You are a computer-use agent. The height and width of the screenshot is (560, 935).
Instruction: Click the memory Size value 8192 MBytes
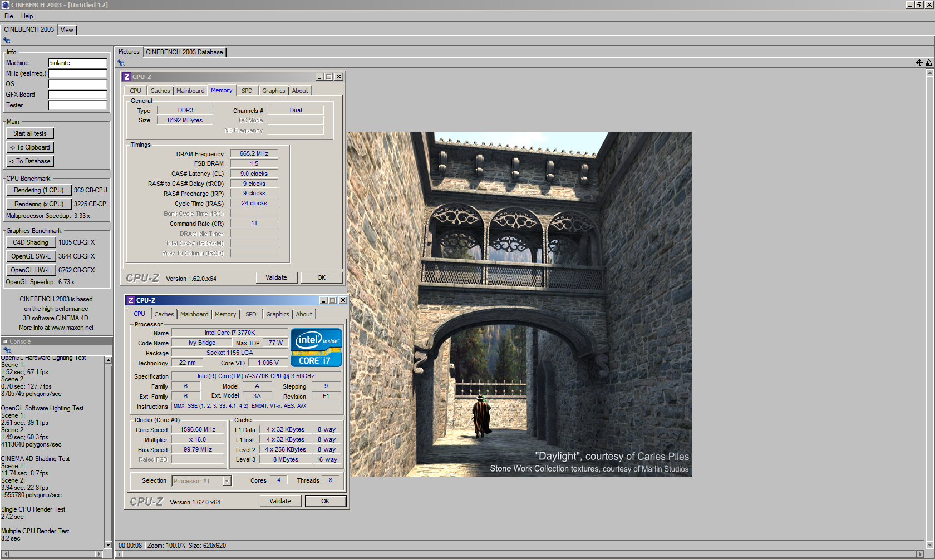(185, 120)
